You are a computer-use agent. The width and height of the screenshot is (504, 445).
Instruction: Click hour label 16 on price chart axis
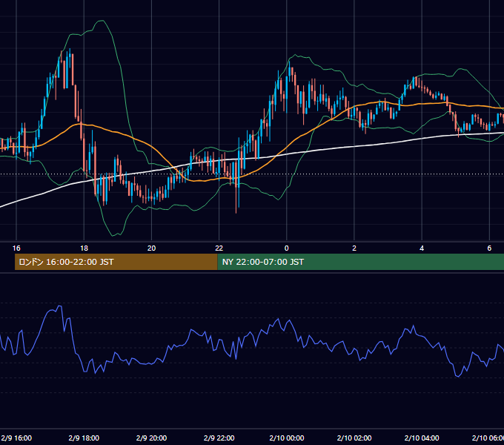pyautogui.click(x=16, y=248)
